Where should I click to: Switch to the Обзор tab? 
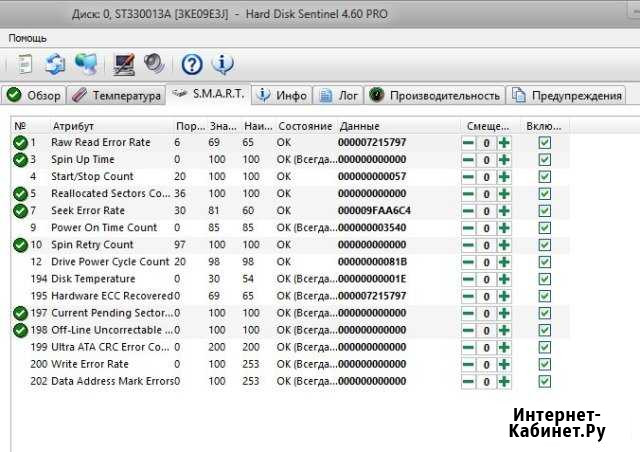(x=33, y=96)
